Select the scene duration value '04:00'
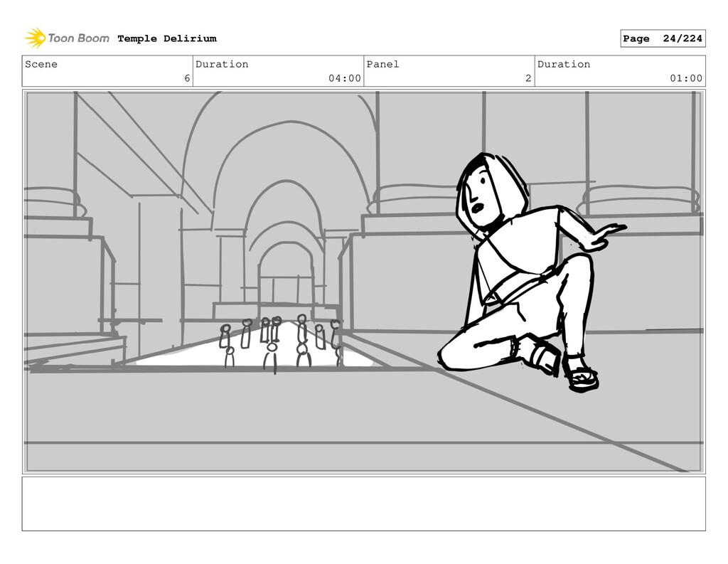 [x=345, y=78]
